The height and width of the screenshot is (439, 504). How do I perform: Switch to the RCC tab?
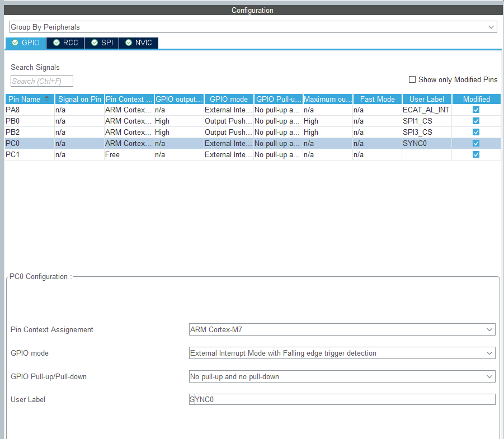coord(65,43)
